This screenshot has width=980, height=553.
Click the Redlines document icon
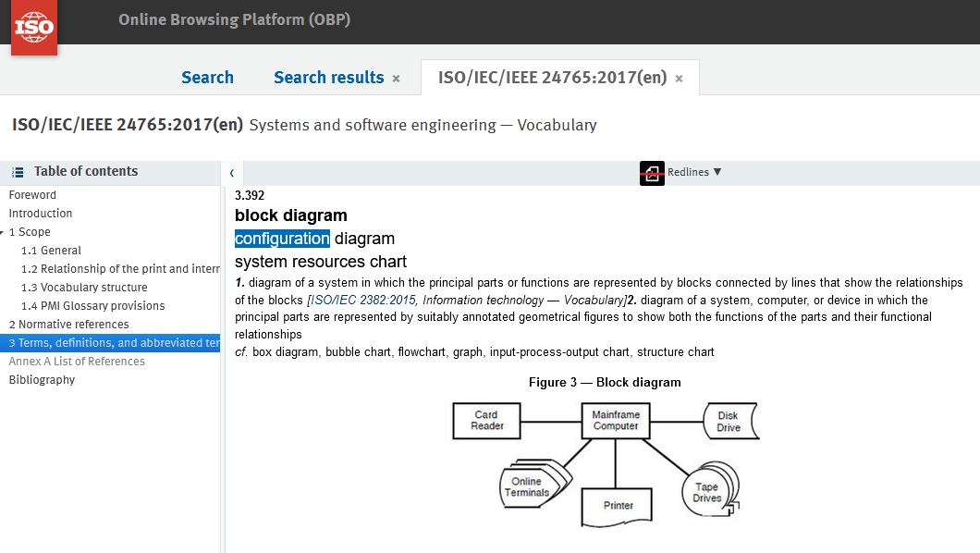click(652, 173)
